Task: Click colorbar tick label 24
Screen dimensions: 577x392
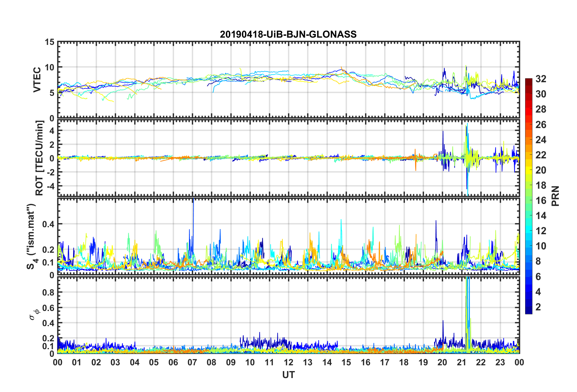Action: (541, 140)
